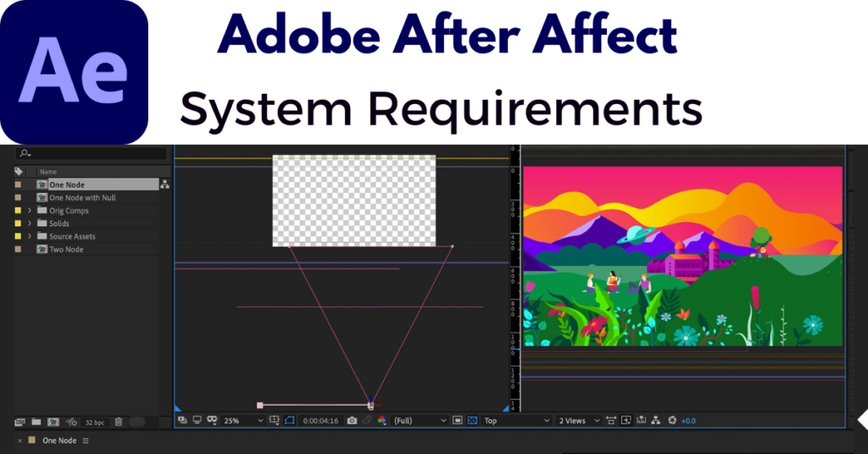This screenshot has height=454, width=868.
Task: Click the current time 0:00:04:16
Action: [320, 421]
